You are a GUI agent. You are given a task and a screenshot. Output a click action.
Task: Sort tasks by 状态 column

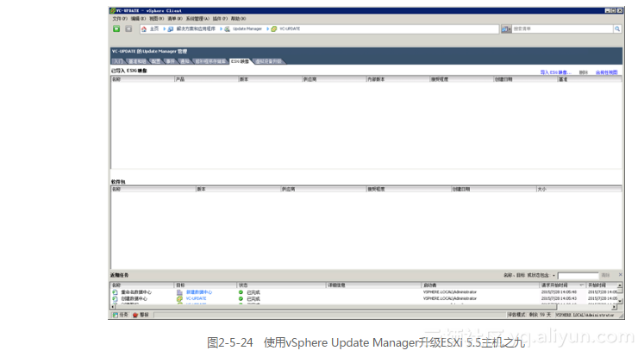(x=282, y=285)
